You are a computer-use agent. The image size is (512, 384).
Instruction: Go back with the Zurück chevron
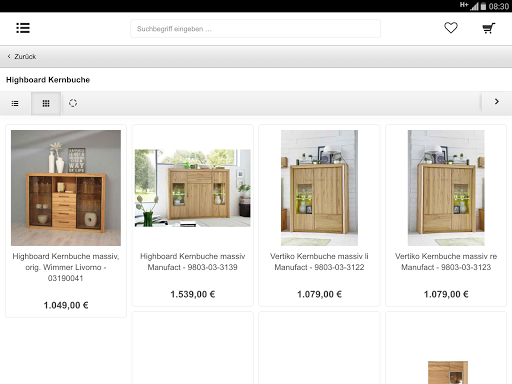pyautogui.click(x=22, y=56)
